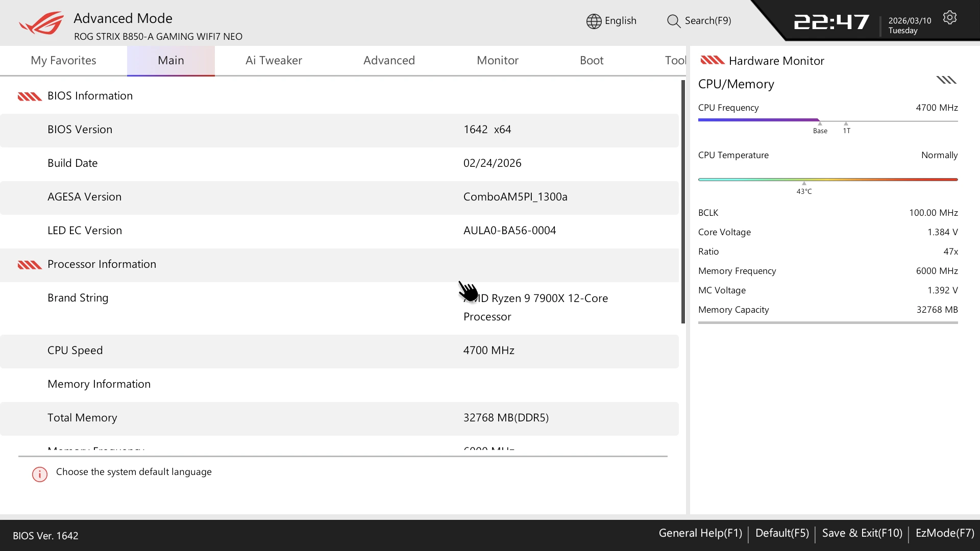Viewport: 980px width, 551px height.
Task: Go to the Monitor tab
Action: click(497, 60)
